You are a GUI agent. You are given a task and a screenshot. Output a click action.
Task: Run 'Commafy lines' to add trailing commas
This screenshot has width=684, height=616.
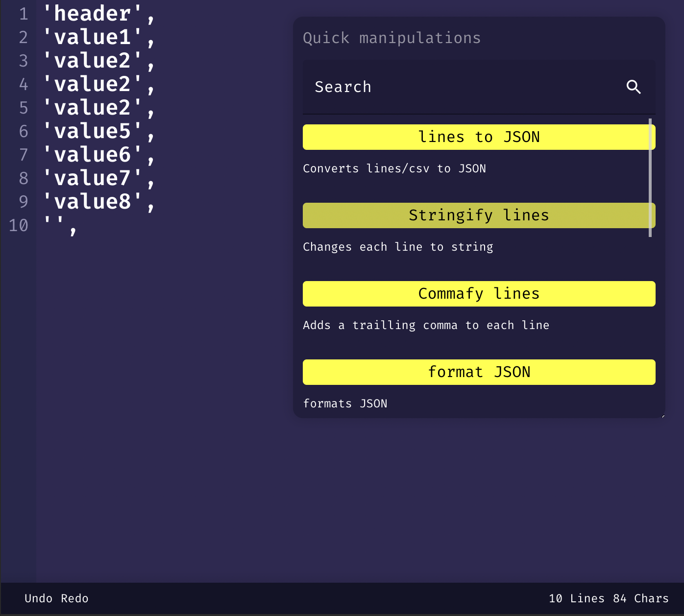click(x=479, y=293)
